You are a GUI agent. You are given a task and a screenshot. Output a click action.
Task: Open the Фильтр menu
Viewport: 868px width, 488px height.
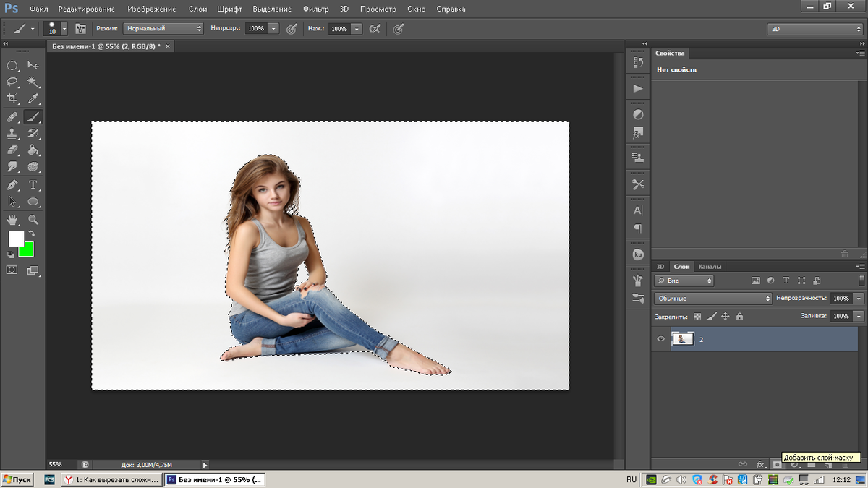[x=315, y=9]
